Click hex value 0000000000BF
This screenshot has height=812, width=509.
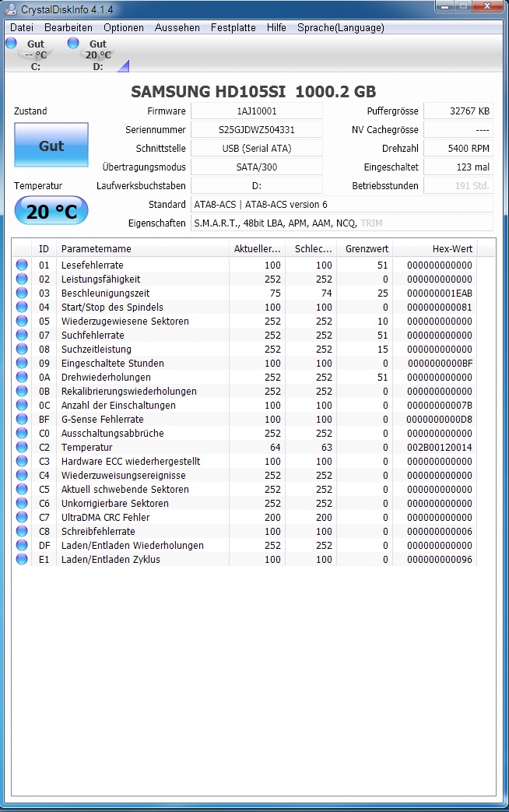[440, 363]
